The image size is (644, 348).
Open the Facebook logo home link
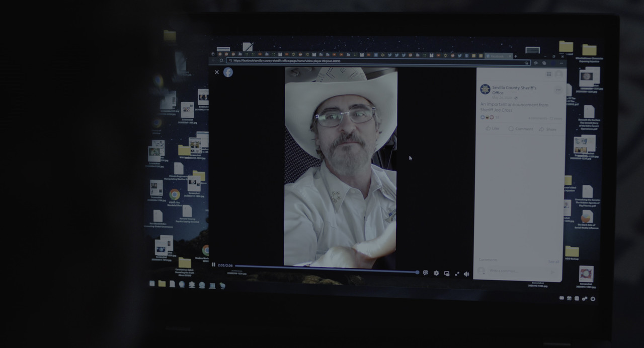click(228, 72)
